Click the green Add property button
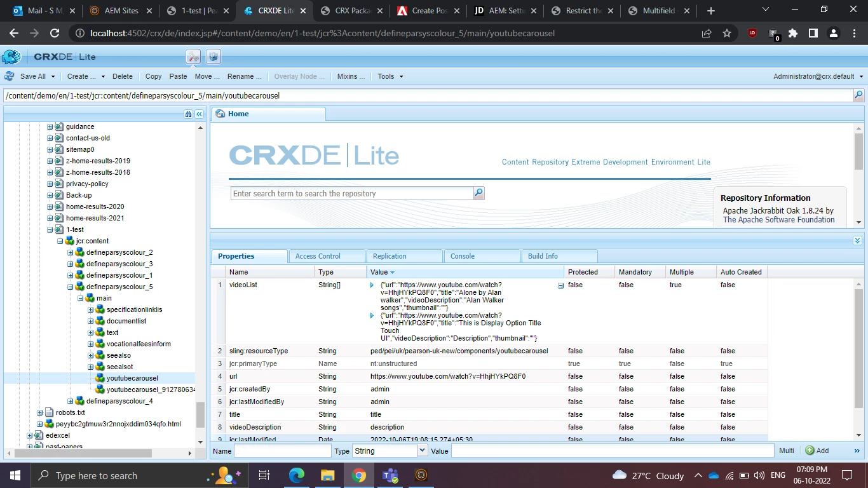 point(817,451)
